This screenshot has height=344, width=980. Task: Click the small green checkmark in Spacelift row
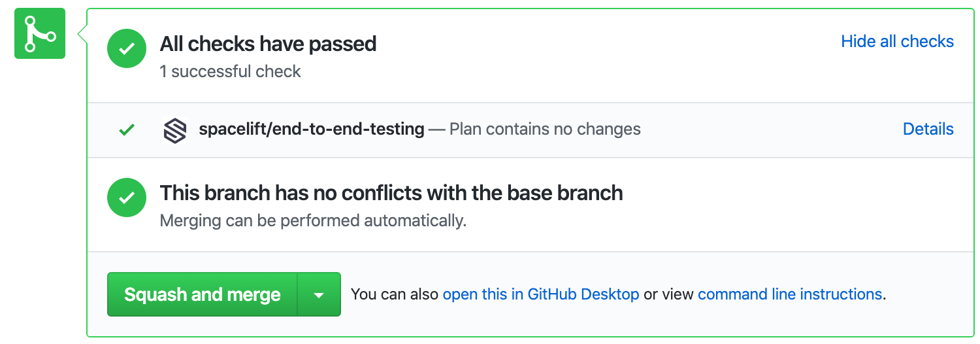(127, 130)
